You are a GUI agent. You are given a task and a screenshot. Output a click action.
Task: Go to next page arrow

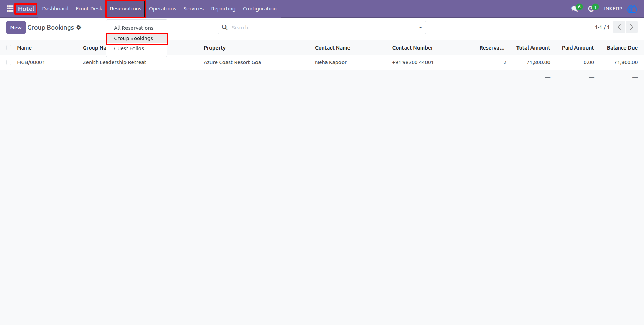(x=631, y=27)
